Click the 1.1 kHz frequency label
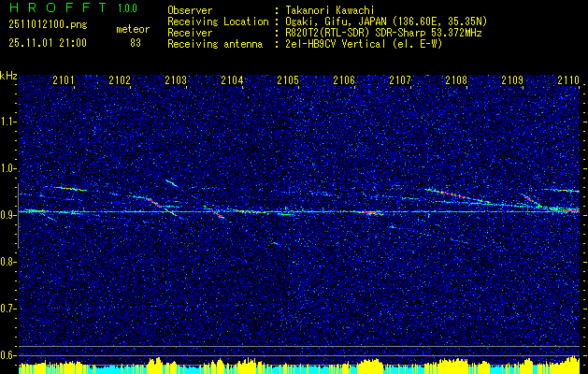 [x=8, y=122]
